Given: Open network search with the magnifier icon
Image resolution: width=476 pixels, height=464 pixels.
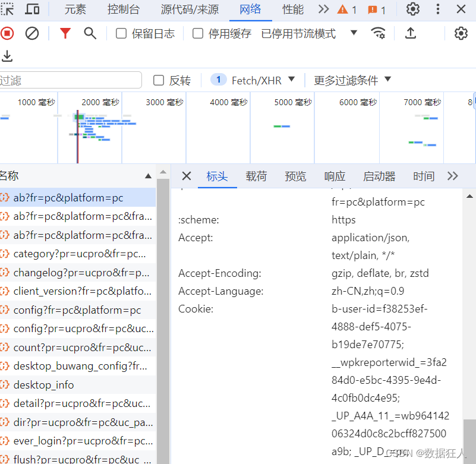Looking at the screenshot, I should point(90,33).
